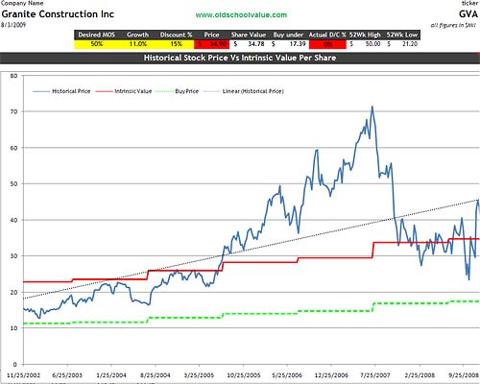Click the Historical Stock Price Vs Intrinsic Value title
This screenshot has width=480, height=384.
(x=240, y=58)
